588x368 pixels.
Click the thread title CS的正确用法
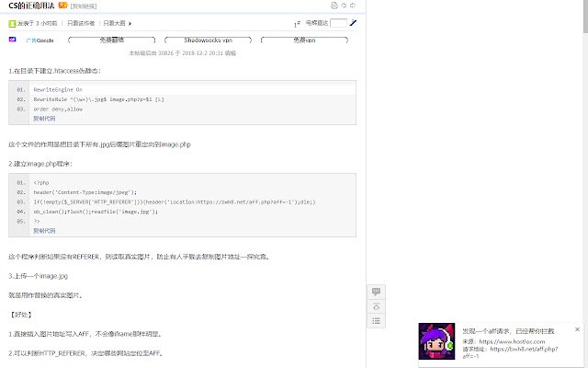tap(31, 6)
